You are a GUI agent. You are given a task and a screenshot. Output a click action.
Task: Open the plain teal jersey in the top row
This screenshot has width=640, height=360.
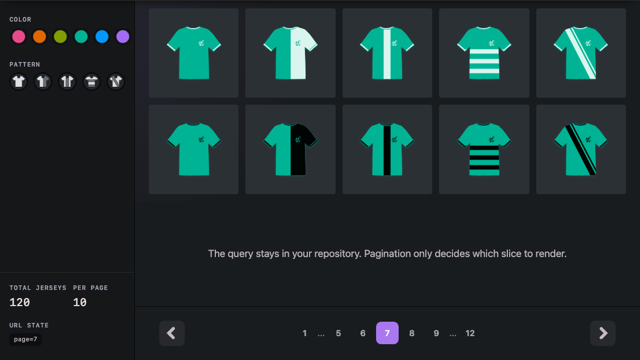pos(193,53)
